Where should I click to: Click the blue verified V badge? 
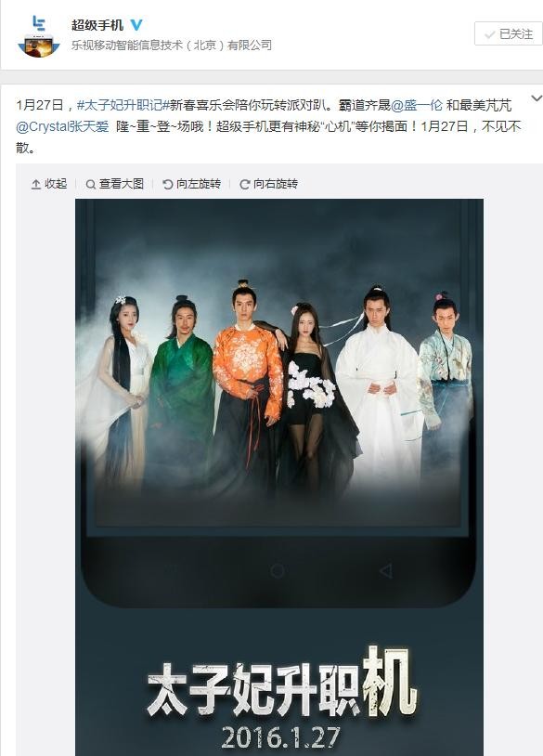(x=136, y=24)
